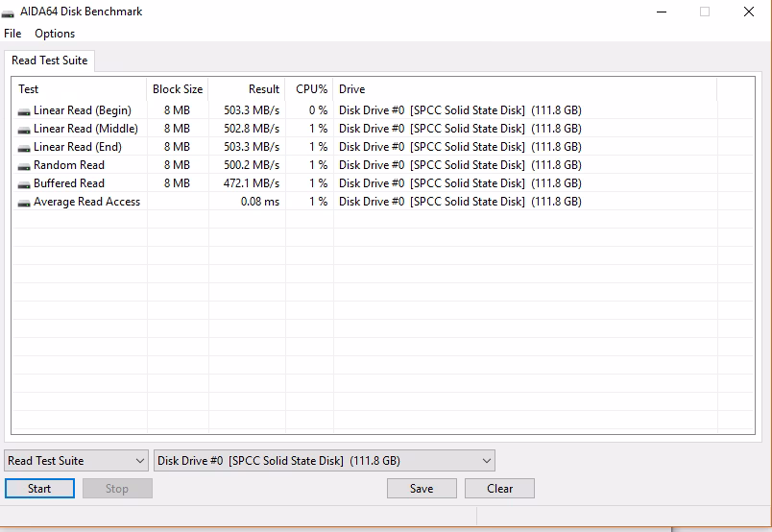Image resolution: width=772 pixels, height=532 pixels.
Task: Click the 8 MB block size for Buffered Read
Action: pyautogui.click(x=177, y=183)
